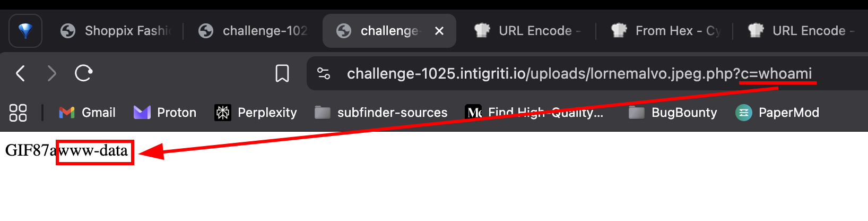Click the address bar URL field
Screen dimensions: 868x221
(531, 73)
